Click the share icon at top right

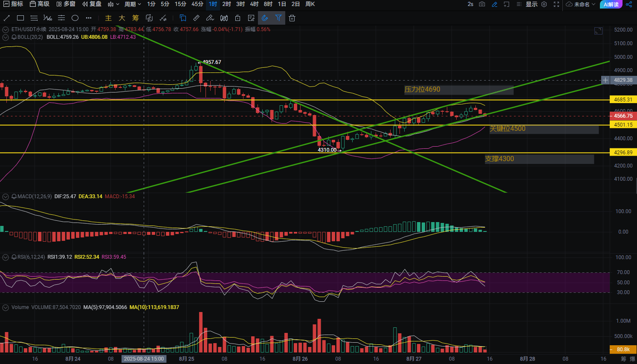(x=629, y=4)
